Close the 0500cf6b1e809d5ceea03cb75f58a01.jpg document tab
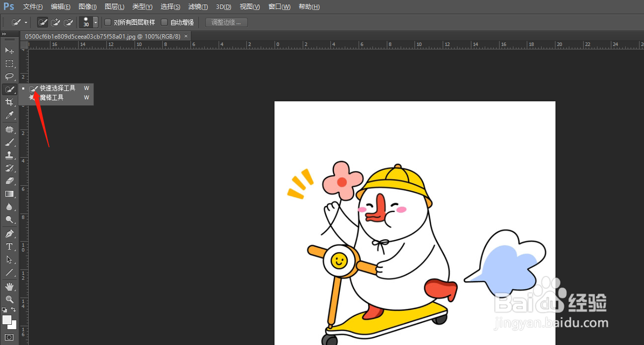 [186, 36]
